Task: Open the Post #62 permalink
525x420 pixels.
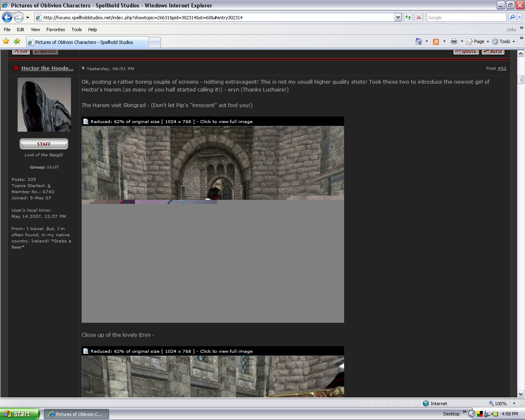Action: point(502,68)
